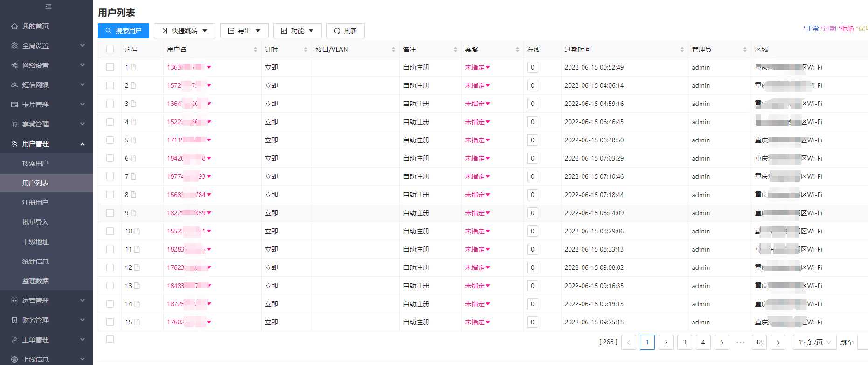Viewport: 868px width, 365px height.
Task: Click the document icon beside row 9
Action: [x=133, y=213]
